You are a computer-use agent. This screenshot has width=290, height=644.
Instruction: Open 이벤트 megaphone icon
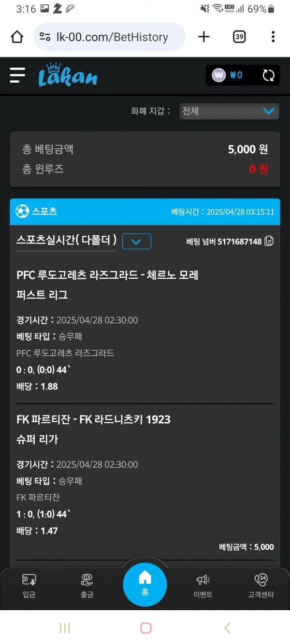(x=203, y=586)
